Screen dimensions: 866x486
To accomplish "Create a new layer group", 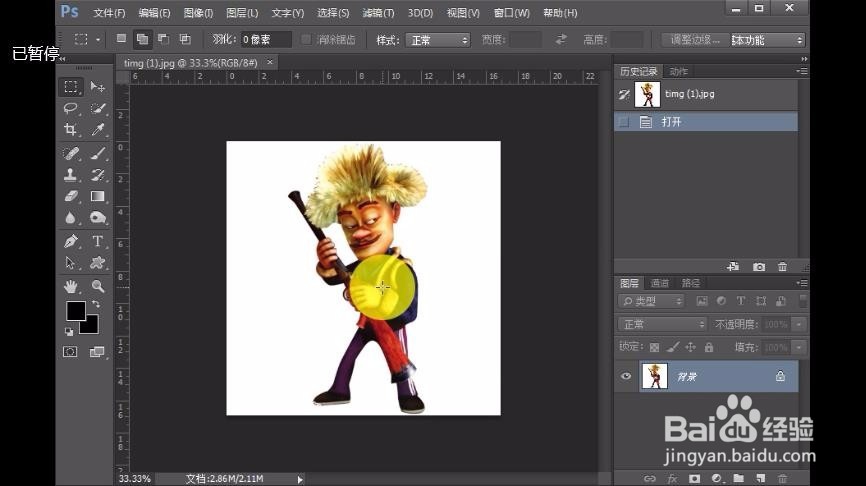I will pos(738,478).
